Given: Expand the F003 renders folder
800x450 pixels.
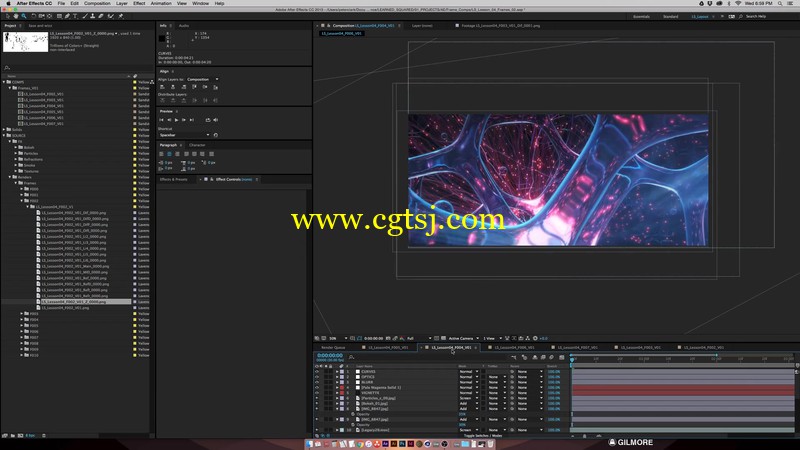Looking at the screenshot, I should tap(22, 313).
